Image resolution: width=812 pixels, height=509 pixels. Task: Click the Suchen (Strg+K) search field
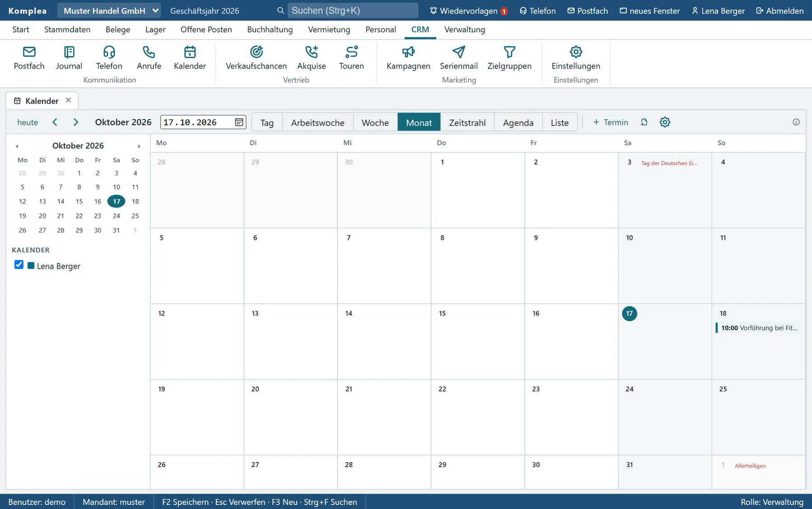pyautogui.click(x=353, y=10)
